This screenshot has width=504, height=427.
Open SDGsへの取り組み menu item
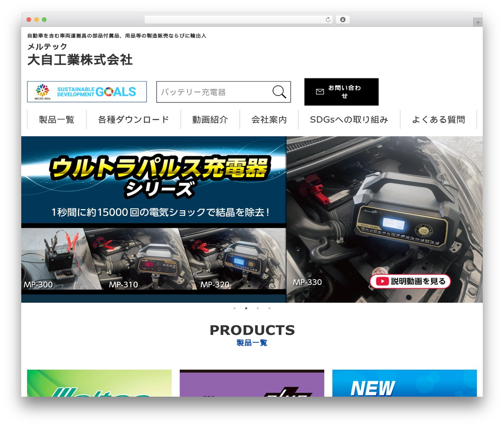tap(349, 119)
